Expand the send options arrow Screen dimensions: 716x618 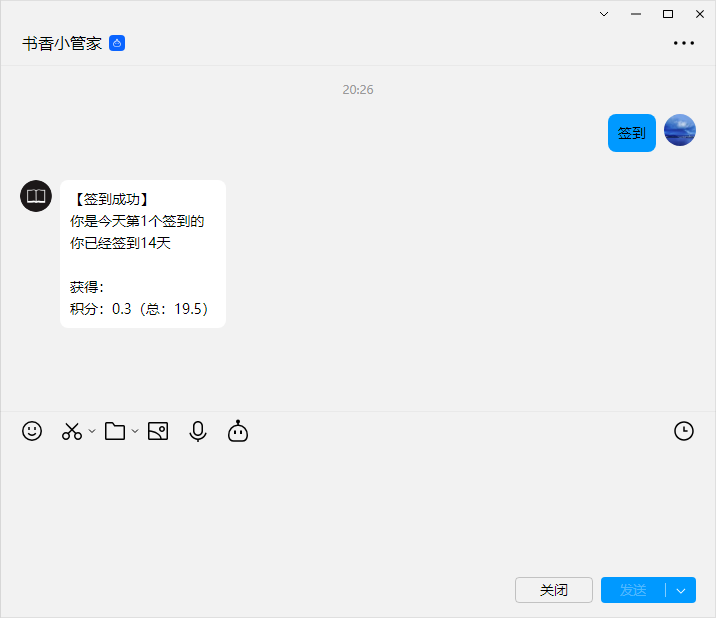[681, 590]
